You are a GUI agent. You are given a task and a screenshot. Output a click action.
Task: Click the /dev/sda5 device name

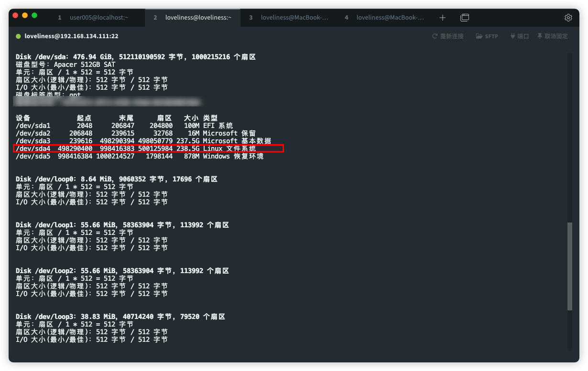point(33,156)
